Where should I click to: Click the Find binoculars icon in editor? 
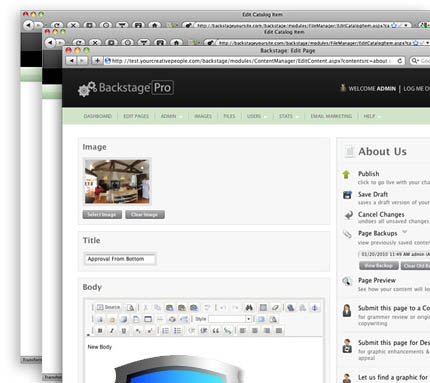(x=249, y=308)
